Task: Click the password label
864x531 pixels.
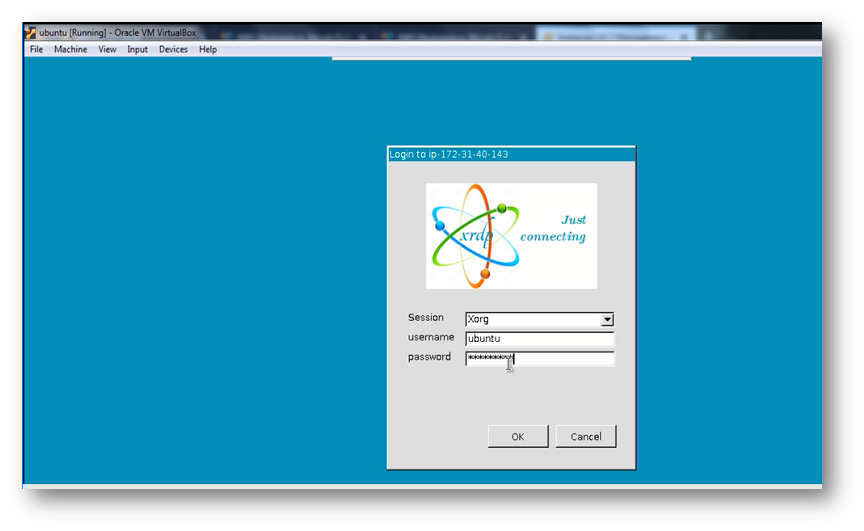Action: pos(429,357)
